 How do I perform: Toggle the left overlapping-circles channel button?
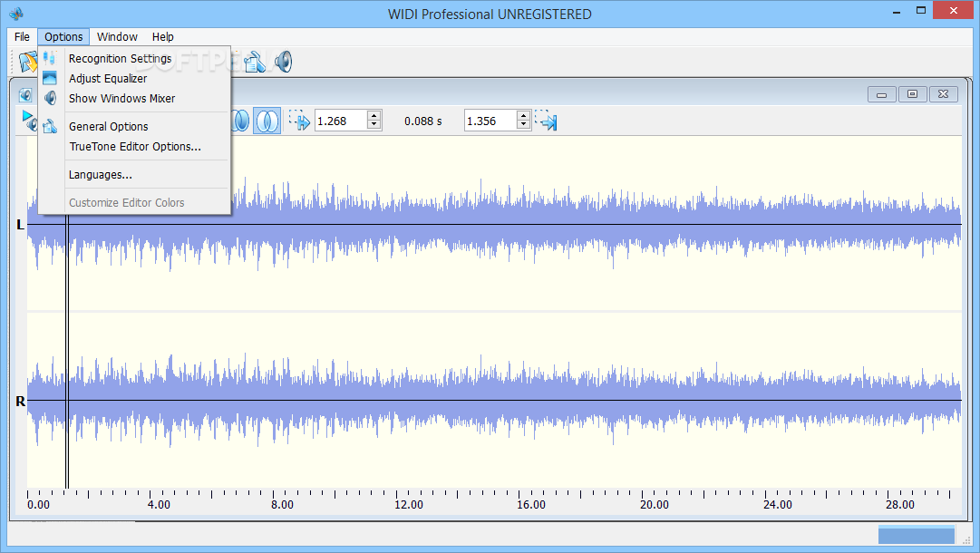pyautogui.click(x=241, y=121)
